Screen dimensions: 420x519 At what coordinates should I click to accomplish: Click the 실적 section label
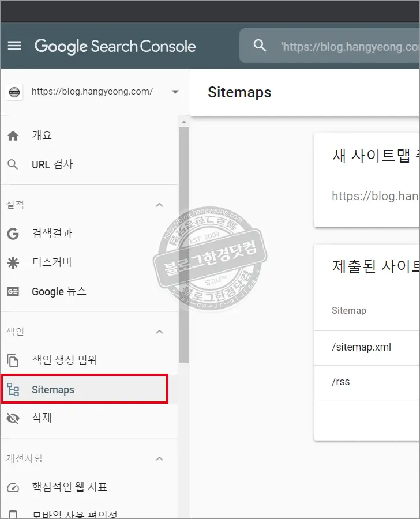click(15, 205)
